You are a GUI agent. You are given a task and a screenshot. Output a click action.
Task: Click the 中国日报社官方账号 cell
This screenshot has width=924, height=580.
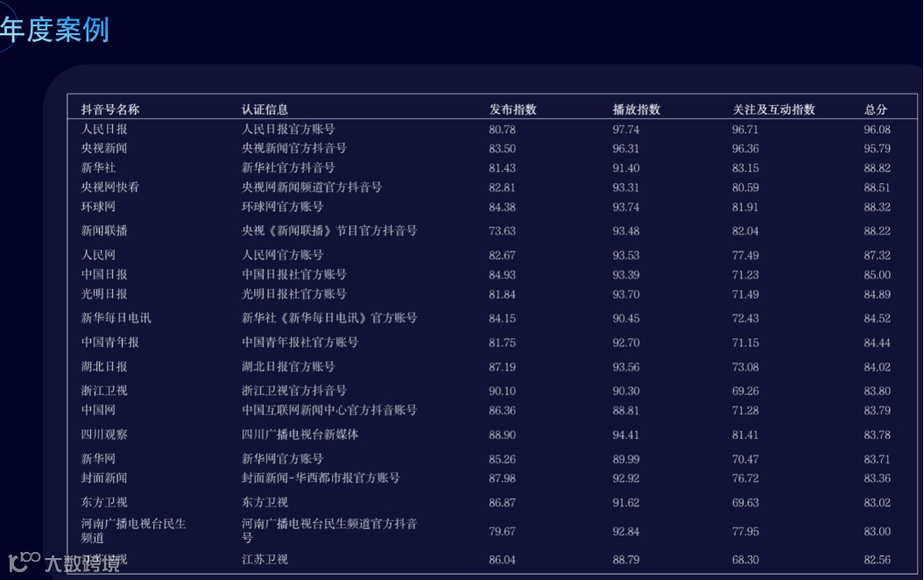(x=294, y=275)
